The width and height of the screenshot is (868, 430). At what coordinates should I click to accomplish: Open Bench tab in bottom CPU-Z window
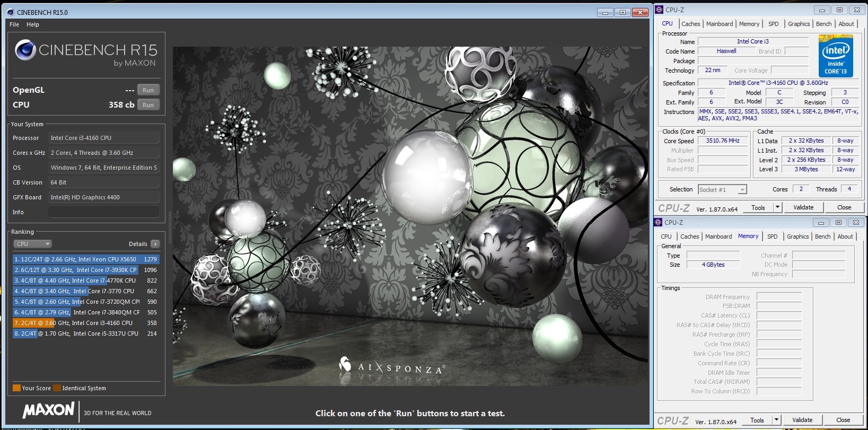822,236
